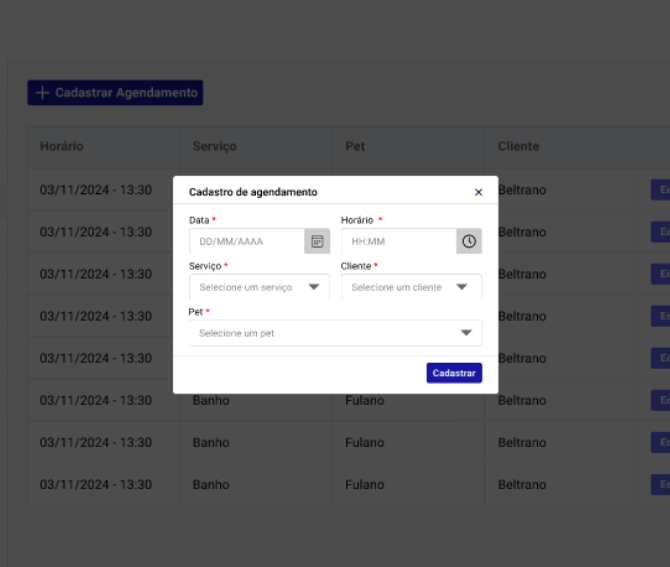Open the clock time picker icon
The height and width of the screenshot is (567, 670).
(469, 241)
